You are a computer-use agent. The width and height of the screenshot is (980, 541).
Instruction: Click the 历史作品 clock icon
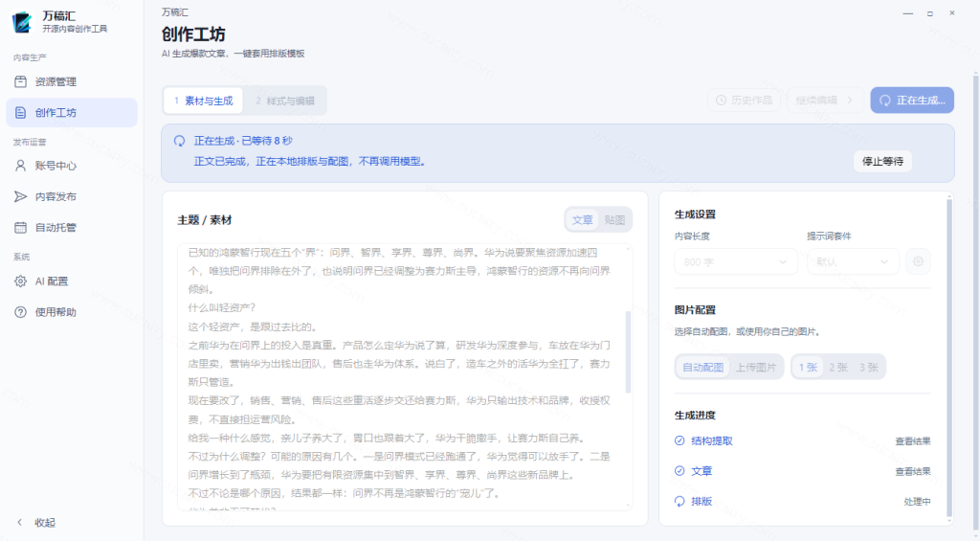722,101
